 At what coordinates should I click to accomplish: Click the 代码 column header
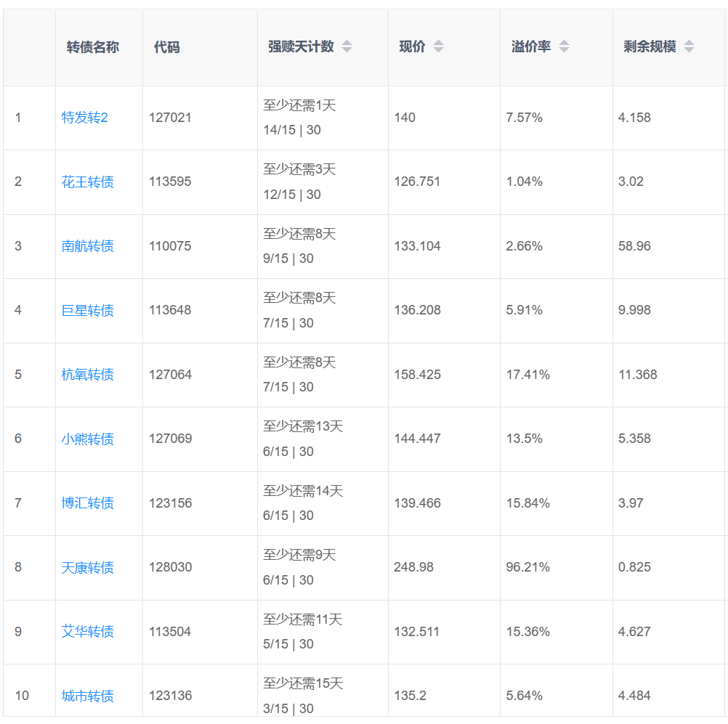[x=166, y=47]
